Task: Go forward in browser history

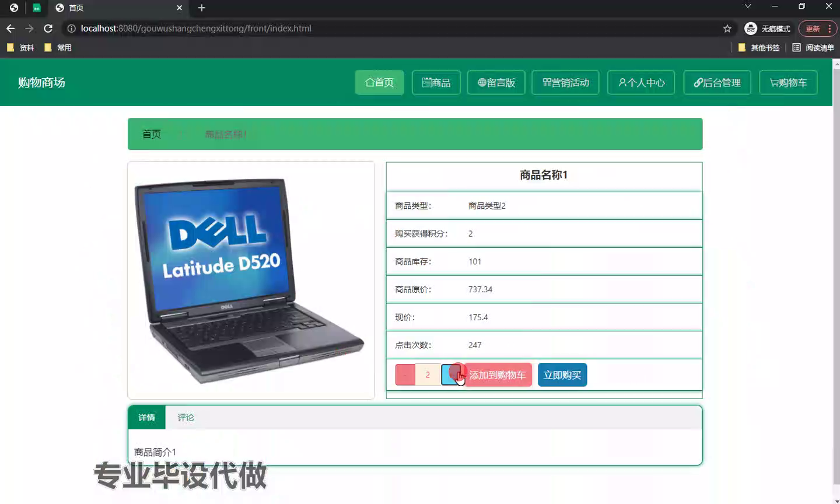Action: (29, 29)
